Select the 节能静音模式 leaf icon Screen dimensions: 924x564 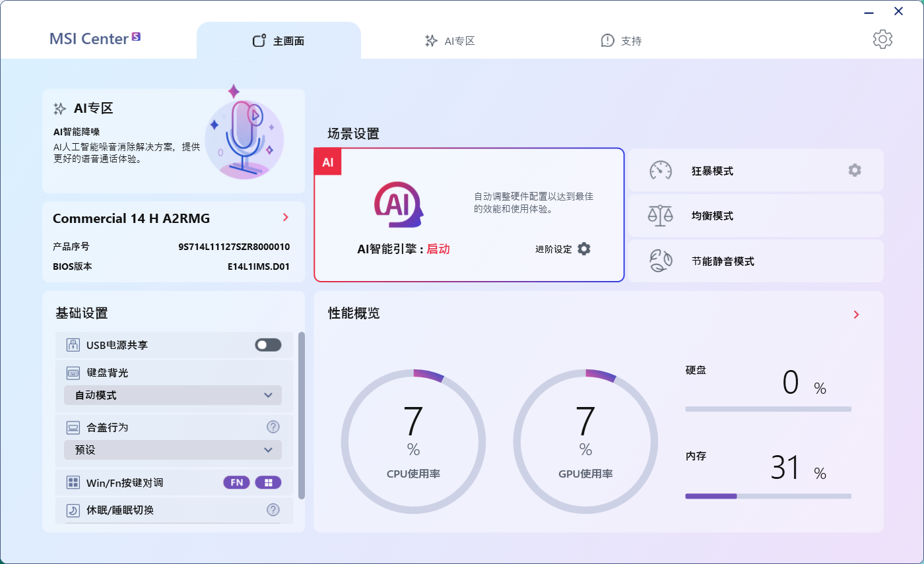coord(660,261)
